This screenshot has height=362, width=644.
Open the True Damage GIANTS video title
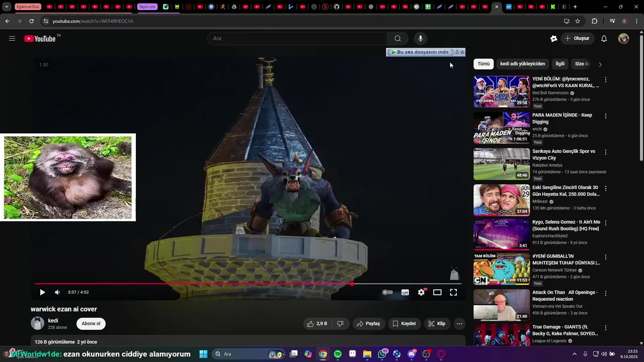pyautogui.click(x=565, y=330)
